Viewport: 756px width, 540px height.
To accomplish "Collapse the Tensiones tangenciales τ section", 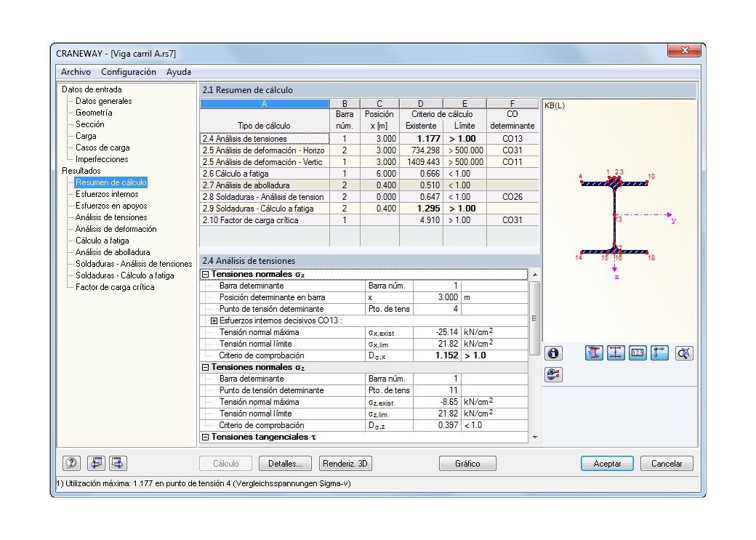I will pyautogui.click(x=206, y=438).
